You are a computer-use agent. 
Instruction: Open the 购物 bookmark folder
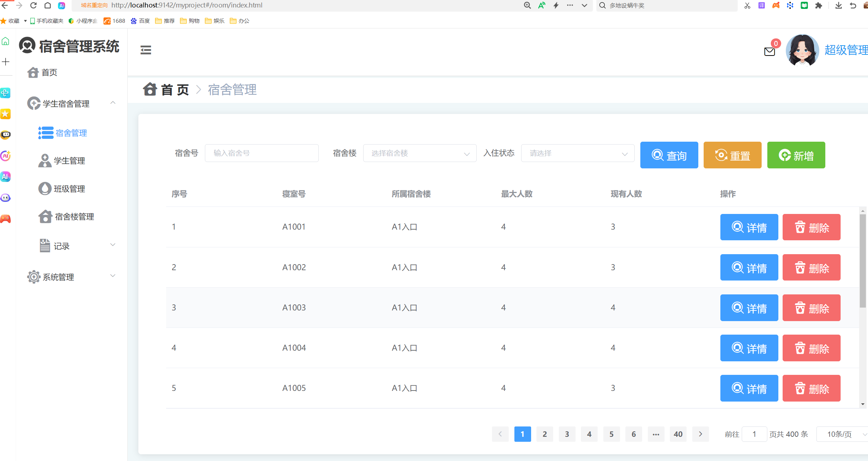(x=190, y=21)
